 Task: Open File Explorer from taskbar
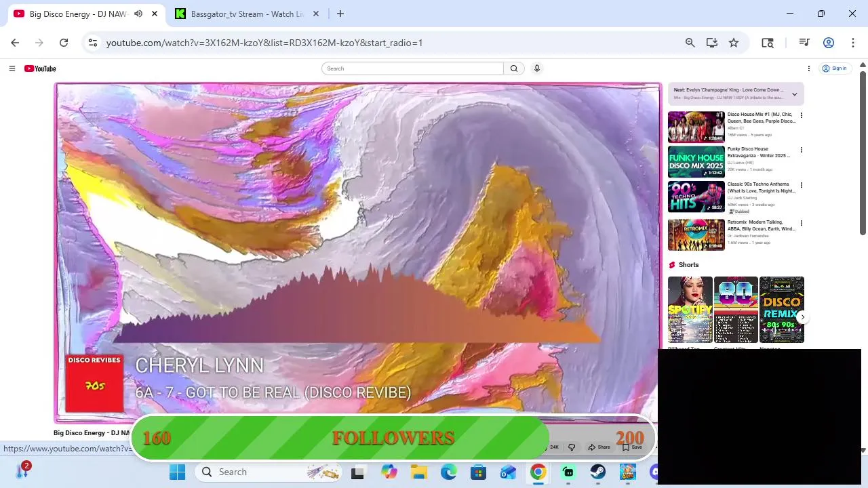[418, 472]
